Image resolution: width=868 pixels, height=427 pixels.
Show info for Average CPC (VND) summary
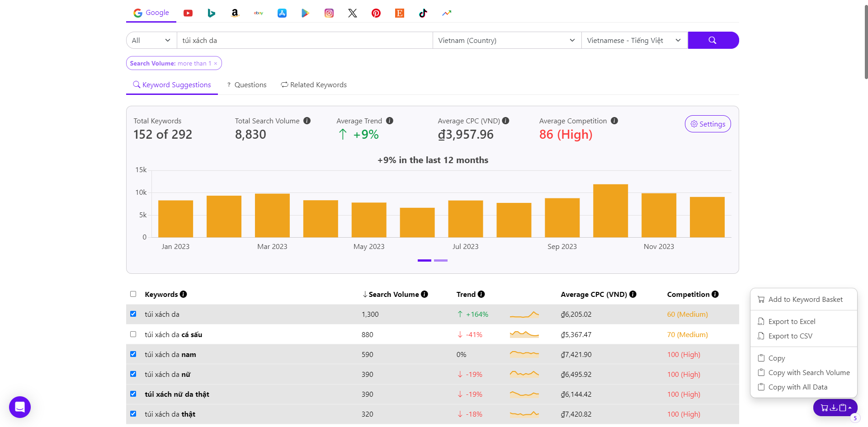click(506, 121)
